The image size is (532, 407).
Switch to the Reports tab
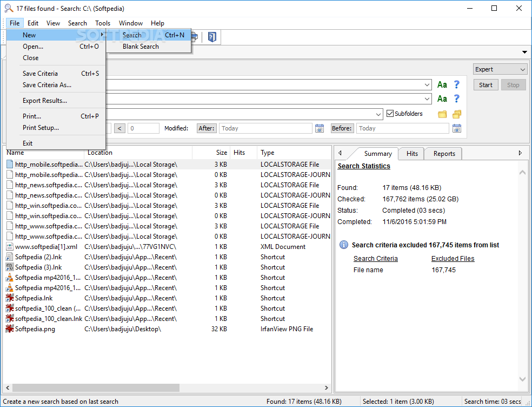444,154
